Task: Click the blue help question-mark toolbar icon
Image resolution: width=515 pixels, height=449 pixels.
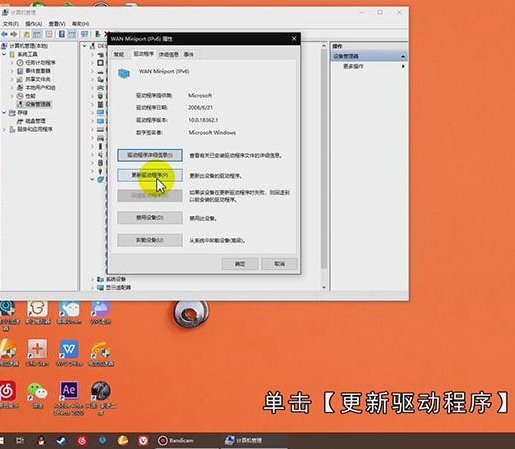Action: click(x=62, y=34)
